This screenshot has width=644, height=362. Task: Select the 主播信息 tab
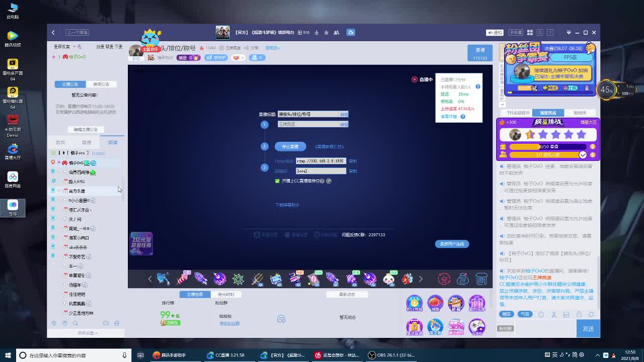[195, 294]
